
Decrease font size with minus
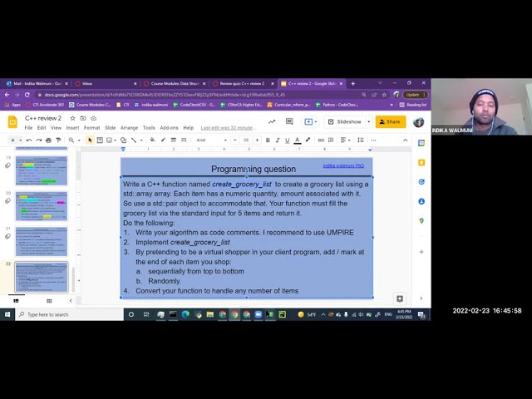[x=234, y=140]
